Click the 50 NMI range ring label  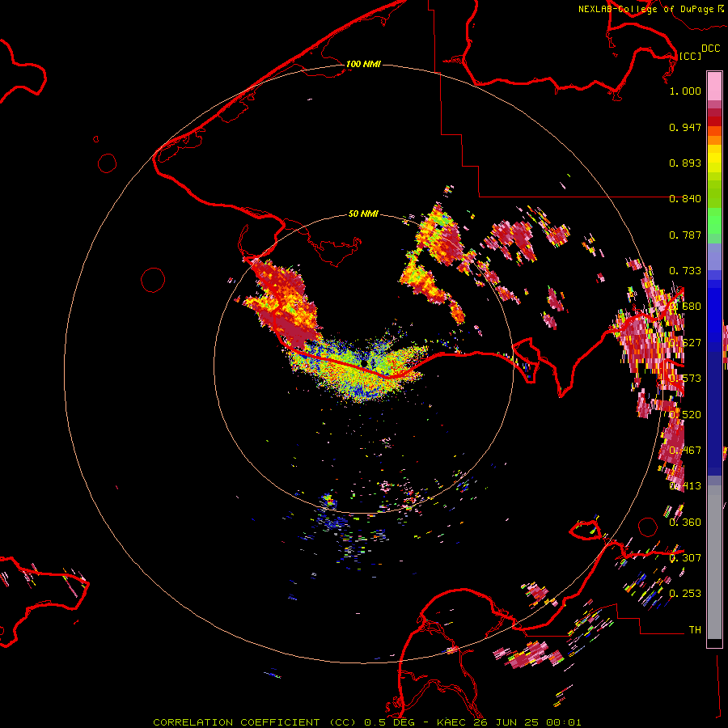[x=363, y=214]
